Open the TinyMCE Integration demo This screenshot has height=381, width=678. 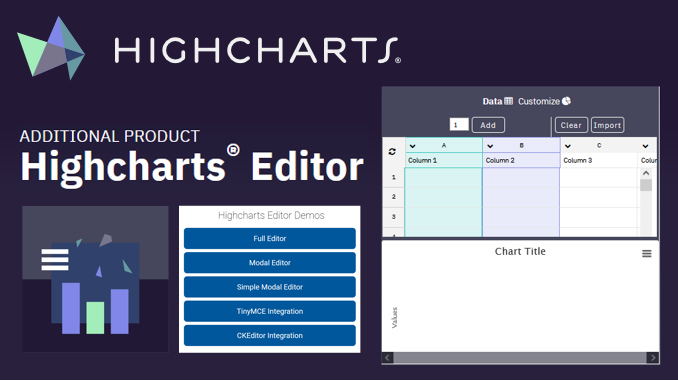click(x=270, y=311)
